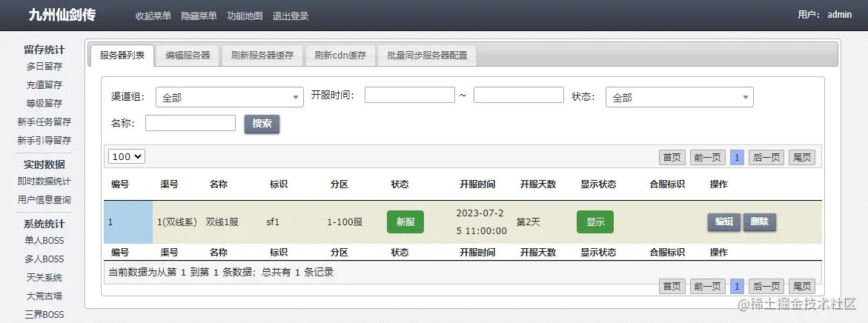
Task: Click the top 显示状态 column header
Action: 598,184
